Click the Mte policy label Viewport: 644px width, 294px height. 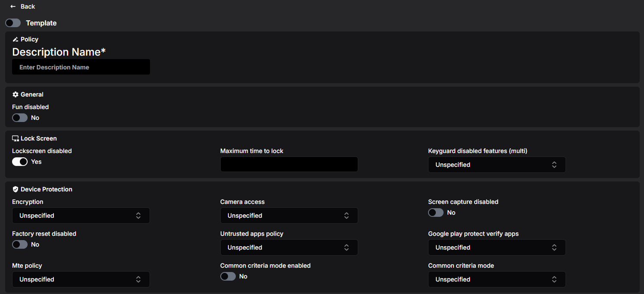point(27,266)
